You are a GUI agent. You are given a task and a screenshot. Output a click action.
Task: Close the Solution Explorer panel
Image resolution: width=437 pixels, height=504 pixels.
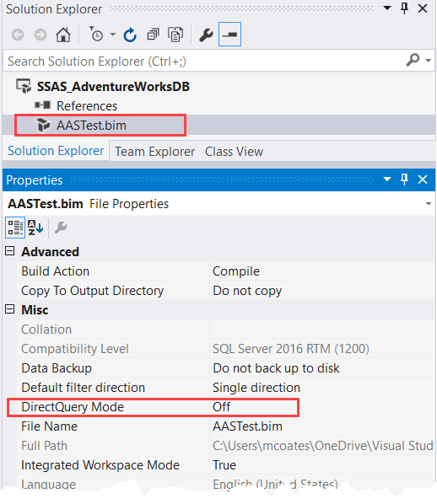[423, 8]
